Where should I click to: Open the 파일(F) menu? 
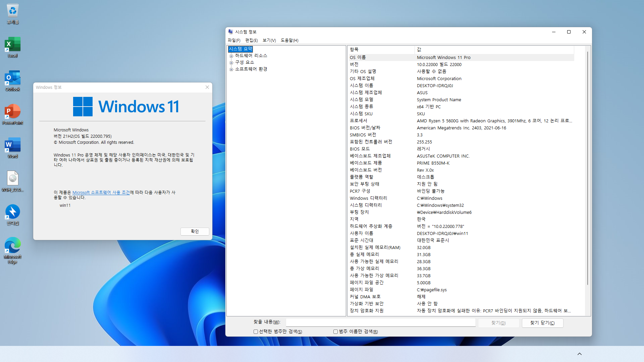(234, 40)
